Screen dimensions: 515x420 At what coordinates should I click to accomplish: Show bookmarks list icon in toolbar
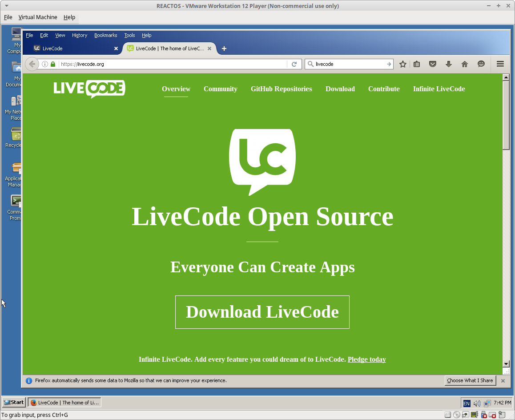pos(417,64)
